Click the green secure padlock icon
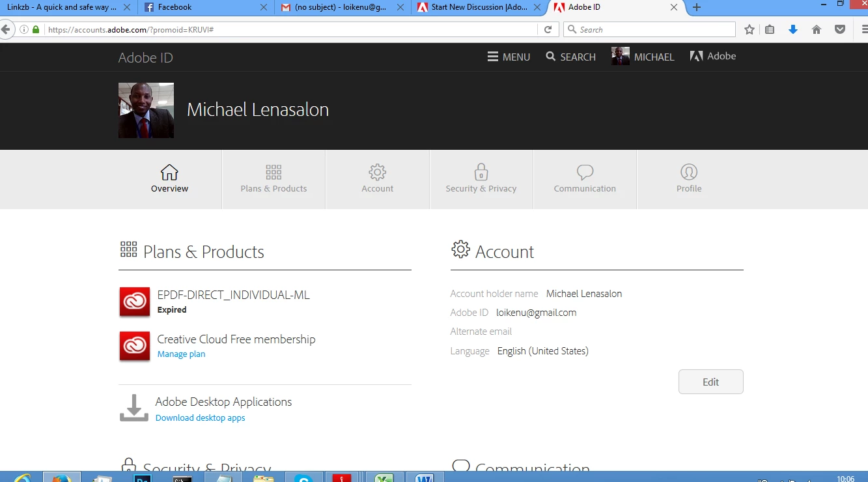The image size is (868, 482). [x=36, y=29]
